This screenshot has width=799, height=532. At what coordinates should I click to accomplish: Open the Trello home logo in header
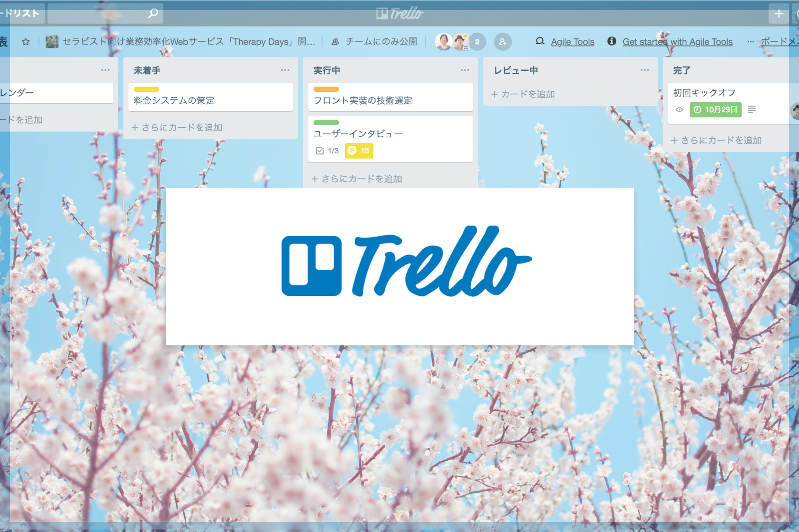(399, 13)
